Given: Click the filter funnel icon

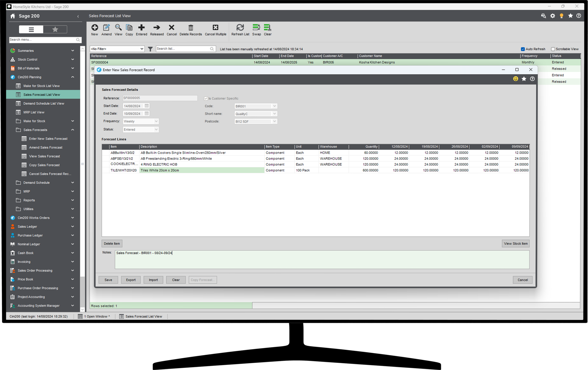Looking at the screenshot, I should (150, 49).
